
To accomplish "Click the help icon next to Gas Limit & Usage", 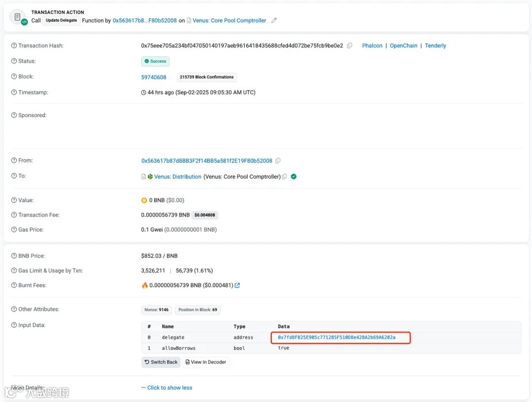I will click(x=14, y=271).
